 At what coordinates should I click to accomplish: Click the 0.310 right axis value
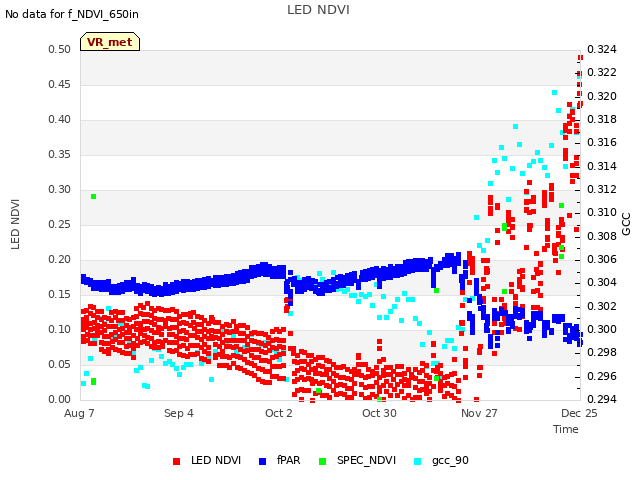click(x=602, y=212)
